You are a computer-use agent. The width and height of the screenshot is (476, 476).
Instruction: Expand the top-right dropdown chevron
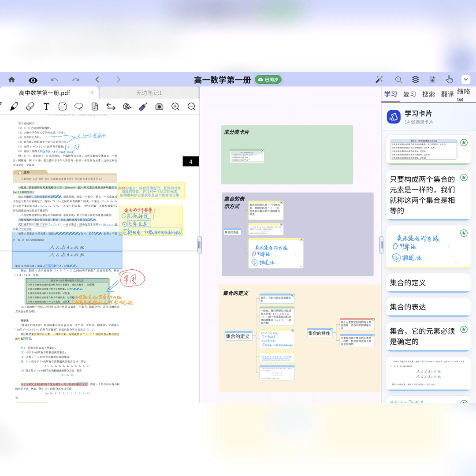click(x=466, y=79)
